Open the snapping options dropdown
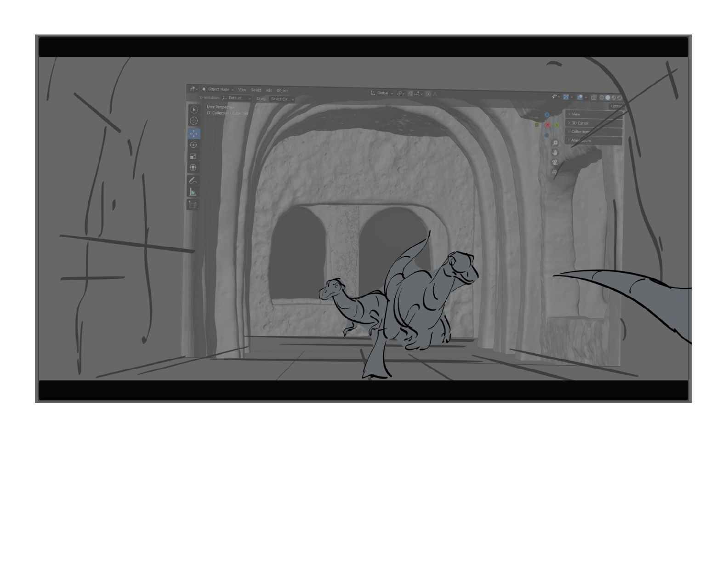This screenshot has height=563, width=728. 418,94
